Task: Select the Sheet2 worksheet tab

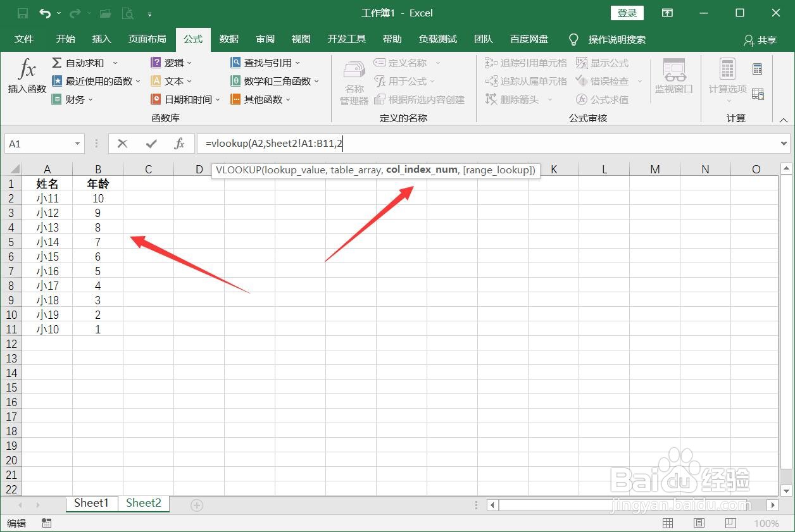Action: [x=143, y=503]
